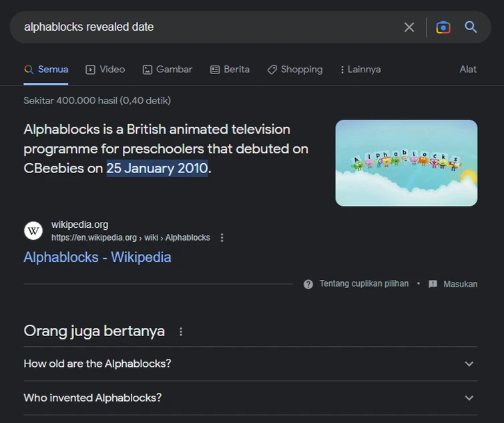The height and width of the screenshot is (423, 504).
Task: Expand chevron for How old are the Alphablocks
Action: point(469,364)
